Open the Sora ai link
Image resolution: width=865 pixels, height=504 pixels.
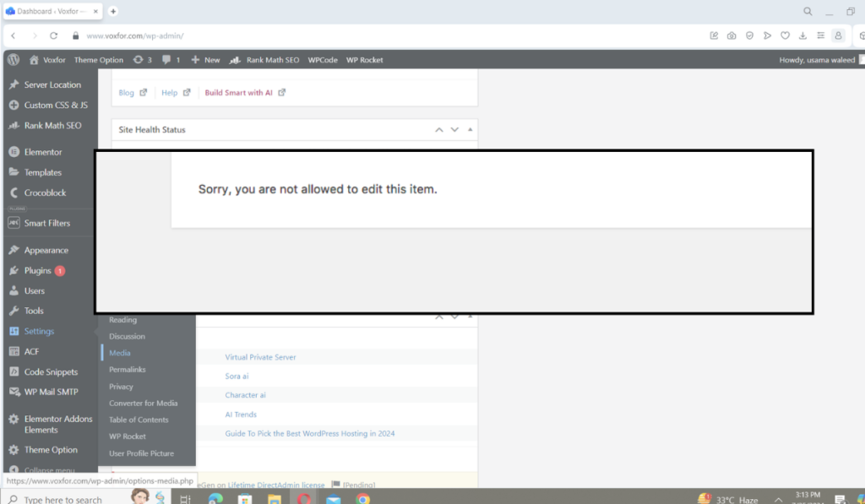pyautogui.click(x=237, y=375)
